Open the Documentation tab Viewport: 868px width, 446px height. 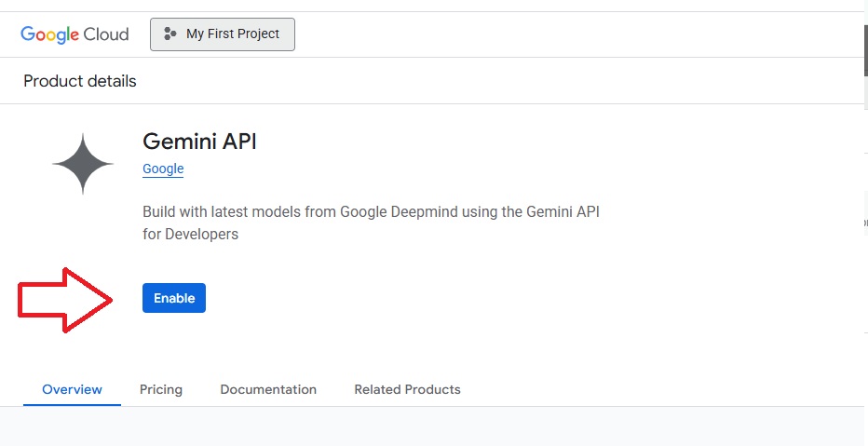[x=268, y=389]
